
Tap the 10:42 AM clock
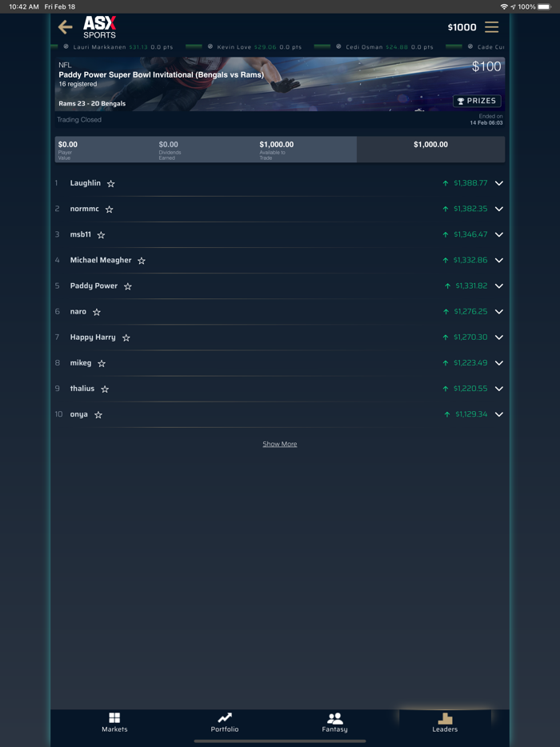coord(24,6)
